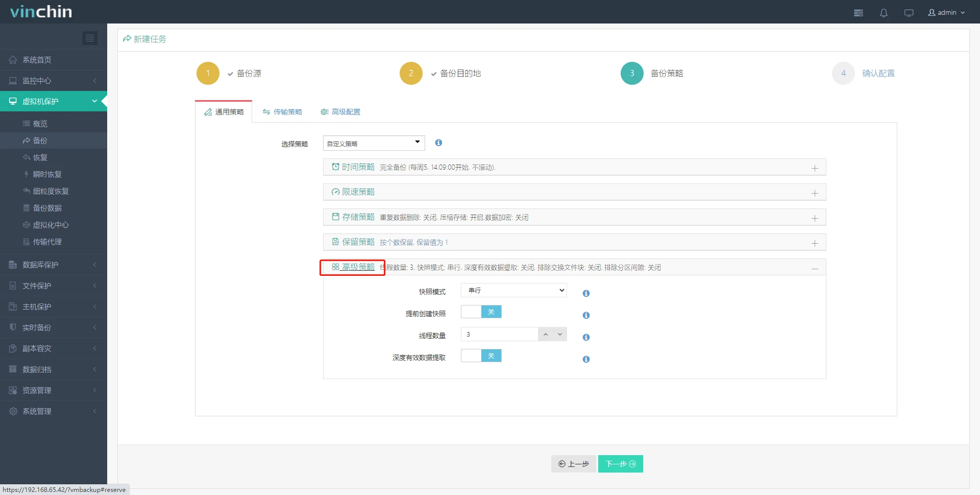Toggle 提前创建快照 switch
Image resolution: width=980 pixels, height=495 pixels.
pos(481,312)
